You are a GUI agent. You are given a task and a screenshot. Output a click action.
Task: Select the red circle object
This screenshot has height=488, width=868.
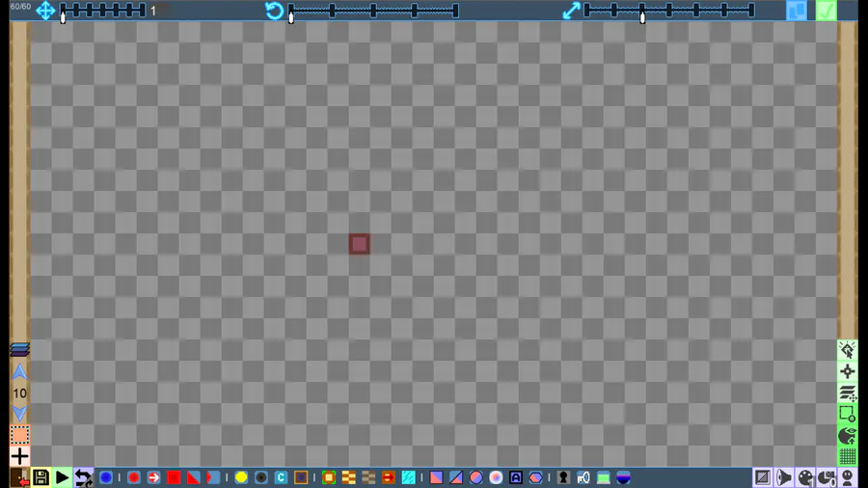(x=134, y=477)
